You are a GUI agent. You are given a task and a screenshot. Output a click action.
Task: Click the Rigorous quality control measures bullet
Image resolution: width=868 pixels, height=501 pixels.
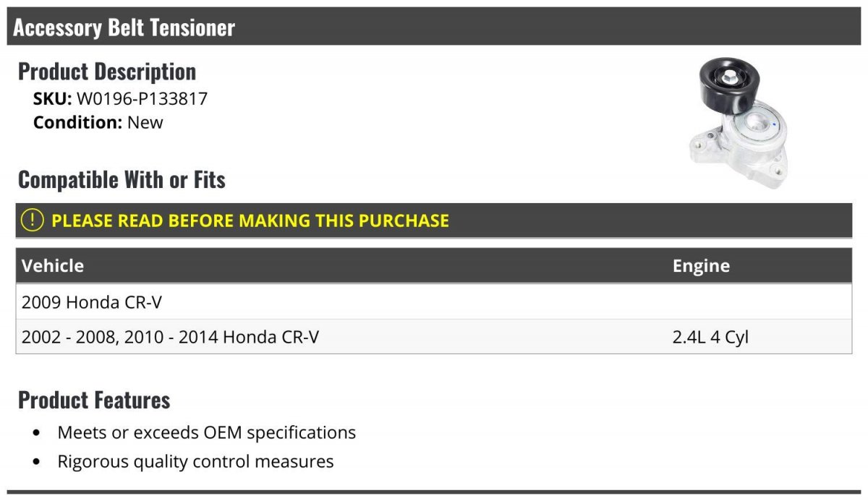pyautogui.click(x=195, y=461)
